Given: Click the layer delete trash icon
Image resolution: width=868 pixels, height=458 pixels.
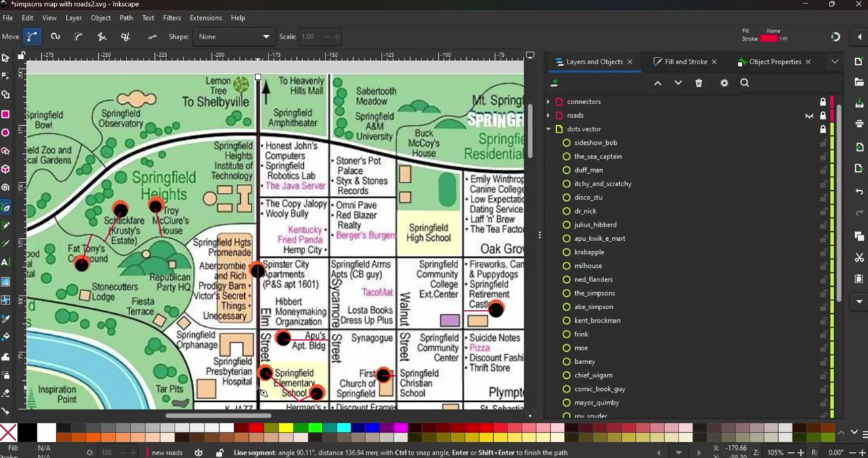Looking at the screenshot, I should click(x=698, y=83).
